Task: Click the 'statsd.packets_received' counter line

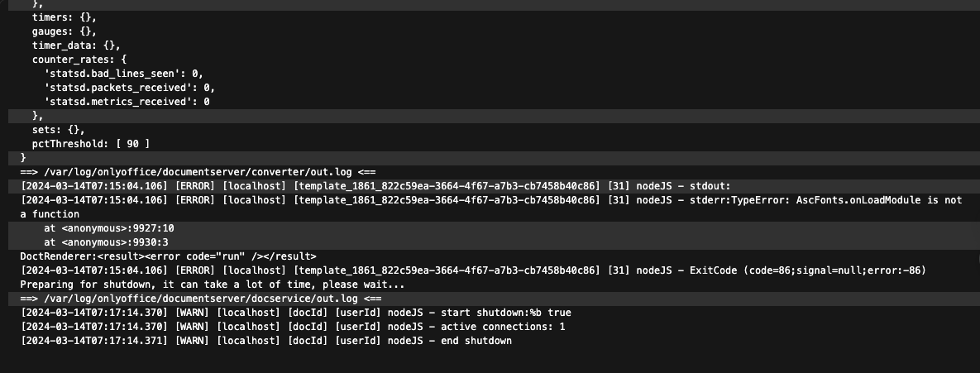Action: point(129,88)
